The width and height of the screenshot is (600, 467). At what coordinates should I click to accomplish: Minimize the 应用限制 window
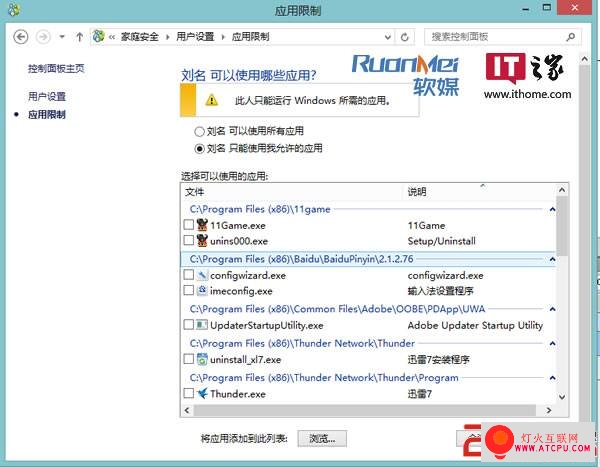pyautogui.click(x=526, y=8)
